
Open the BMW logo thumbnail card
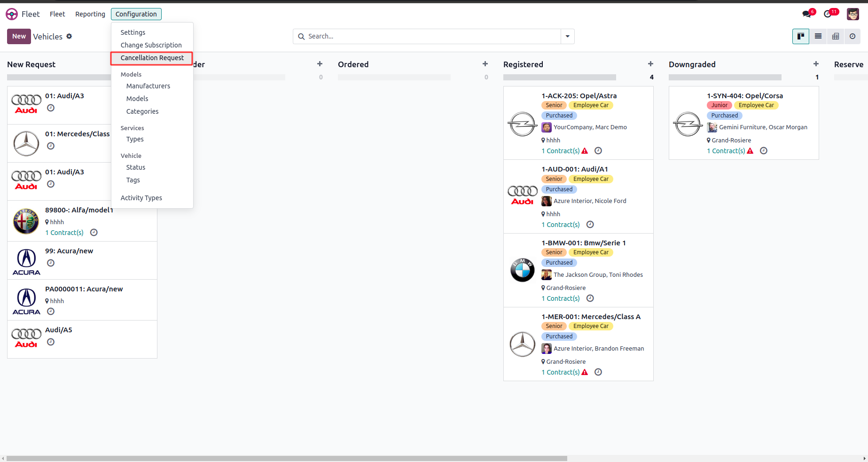(523, 270)
